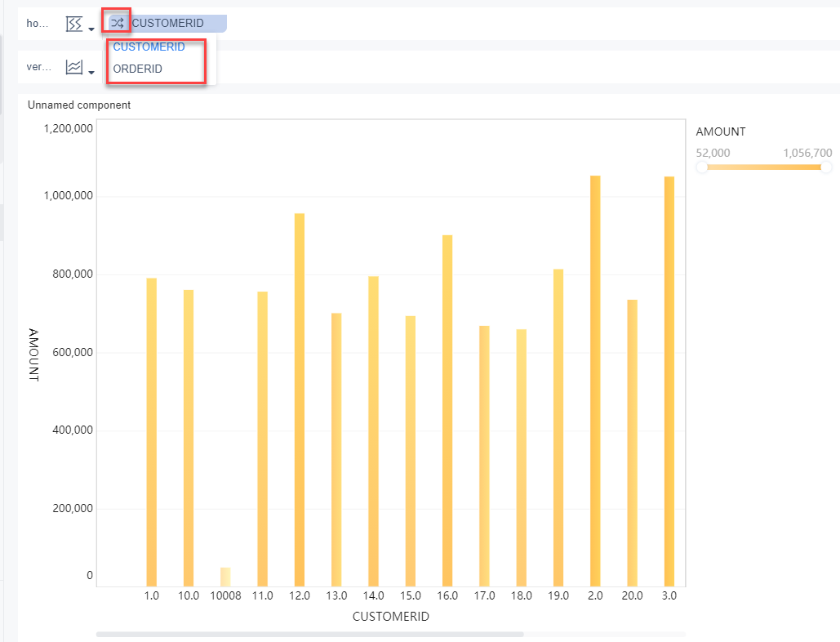Click the 1,200,000 y-axis tick label
The width and height of the screenshot is (840, 642).
tap(68, 128)
